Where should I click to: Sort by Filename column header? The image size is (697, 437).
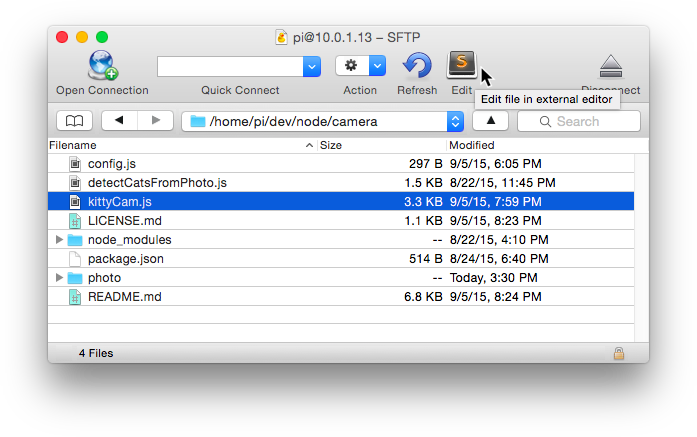pyautogui.click(x=180, y=145)
